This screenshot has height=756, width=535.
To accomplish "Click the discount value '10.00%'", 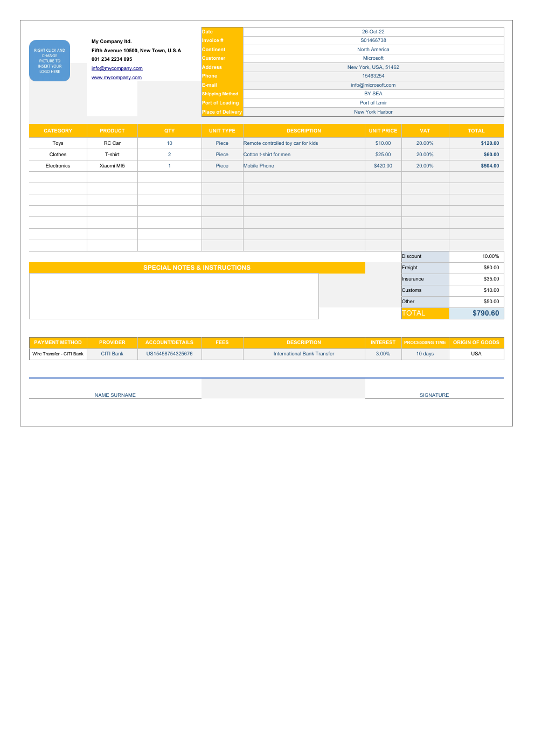I will [476, 256].
